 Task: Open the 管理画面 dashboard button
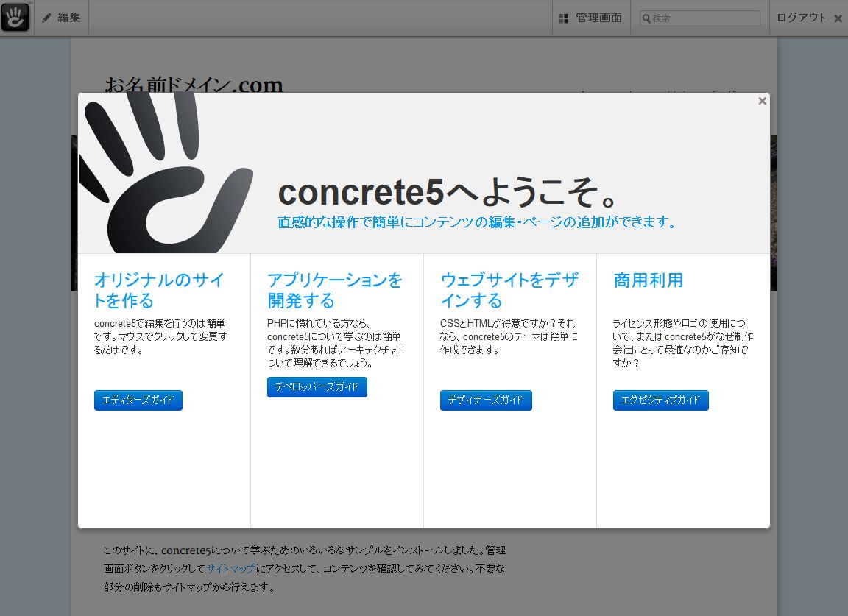point(591,18)
